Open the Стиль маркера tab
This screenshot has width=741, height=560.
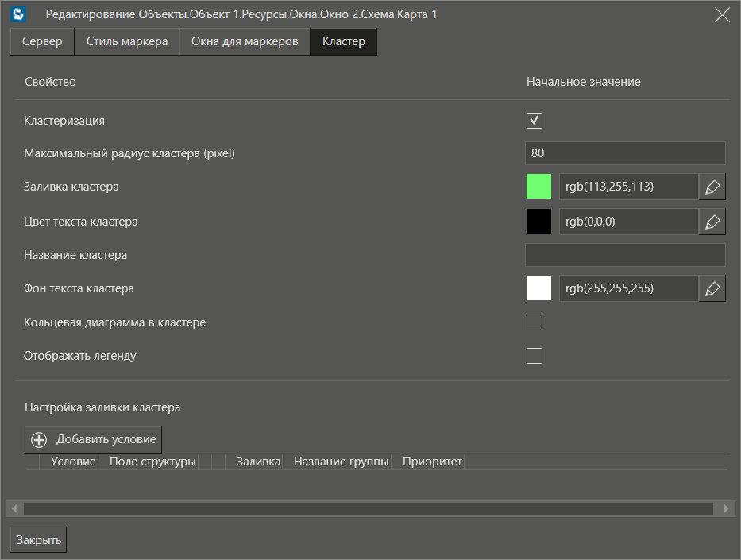(127, 42)
